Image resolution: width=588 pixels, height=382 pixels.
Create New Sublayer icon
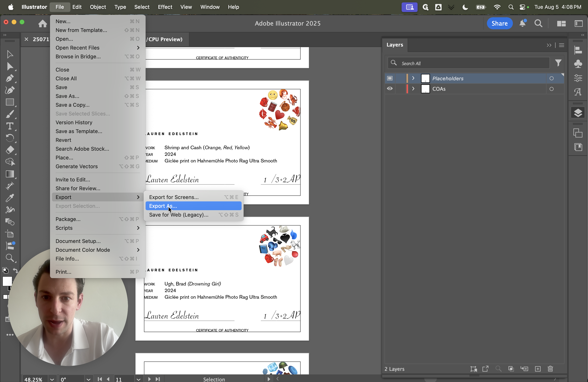tap(524, 369)
